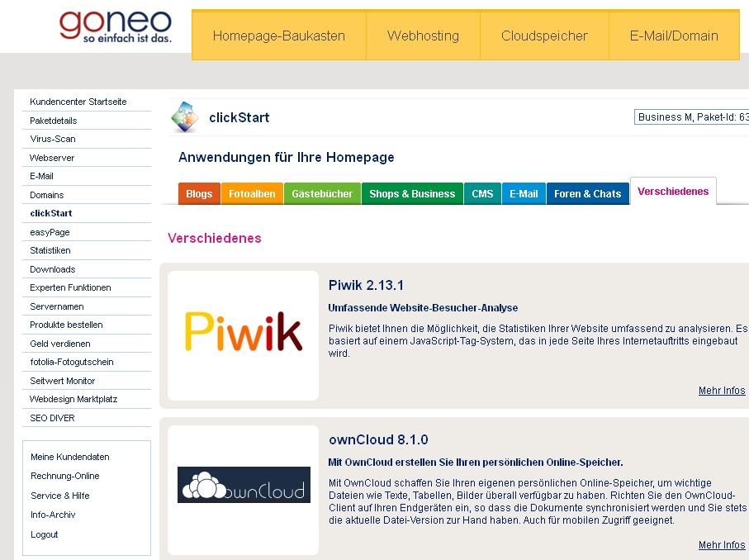This screenshot has height=560, width=749.
Task: Click the goneo logo
Action: pos(115,26)
